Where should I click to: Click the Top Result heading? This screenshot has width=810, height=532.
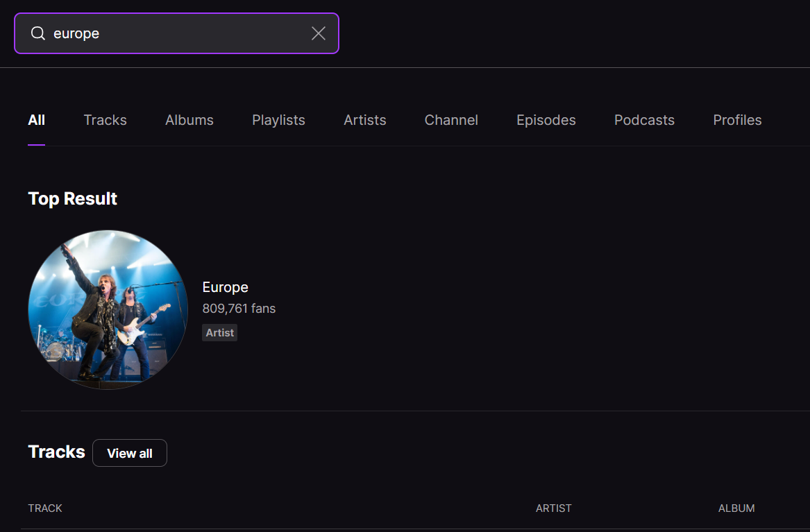(73, 198)
